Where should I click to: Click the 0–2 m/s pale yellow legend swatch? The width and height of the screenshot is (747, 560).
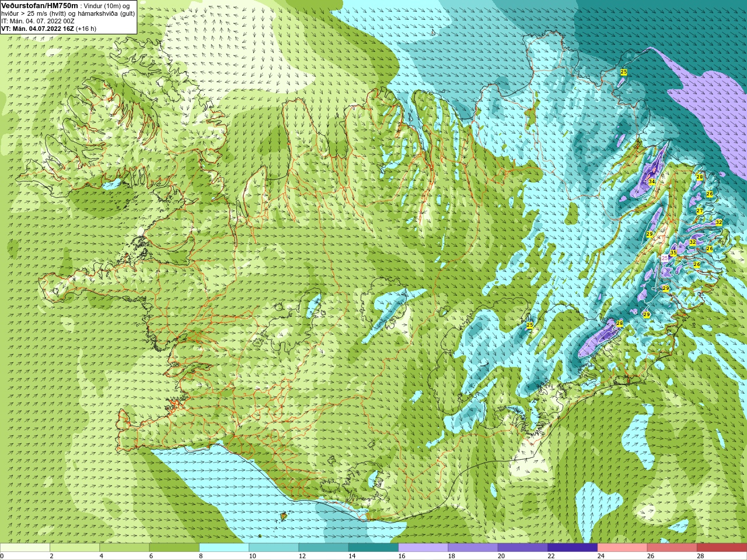(25, 548)
